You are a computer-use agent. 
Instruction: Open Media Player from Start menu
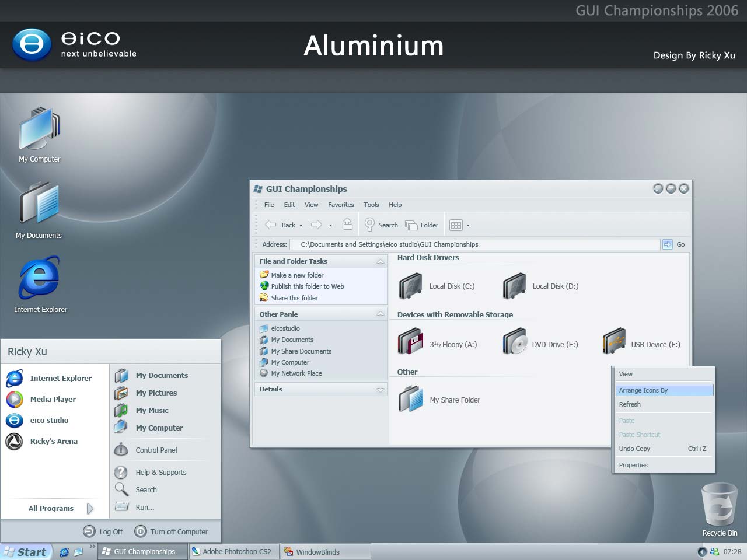point(41,399)
